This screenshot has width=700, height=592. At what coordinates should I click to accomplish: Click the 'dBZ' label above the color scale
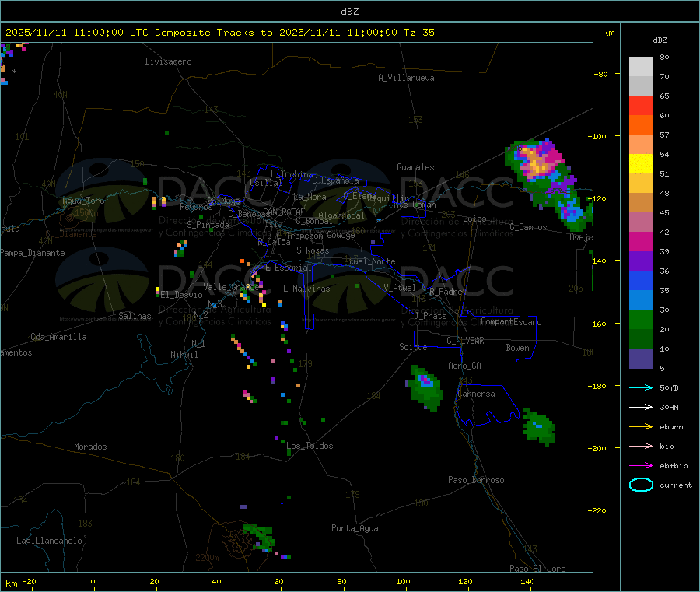(x=660, y=40)
